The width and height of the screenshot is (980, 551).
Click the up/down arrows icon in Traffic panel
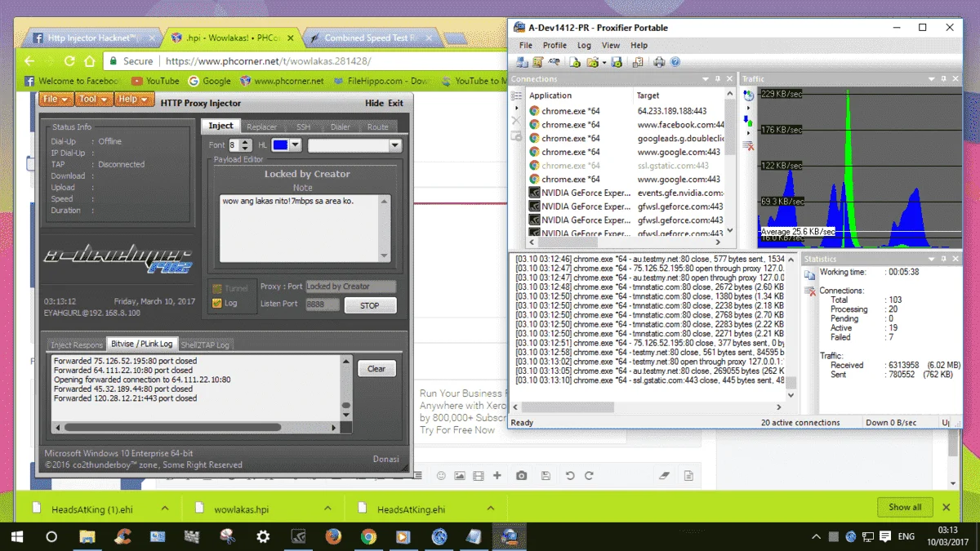[749, 120]
